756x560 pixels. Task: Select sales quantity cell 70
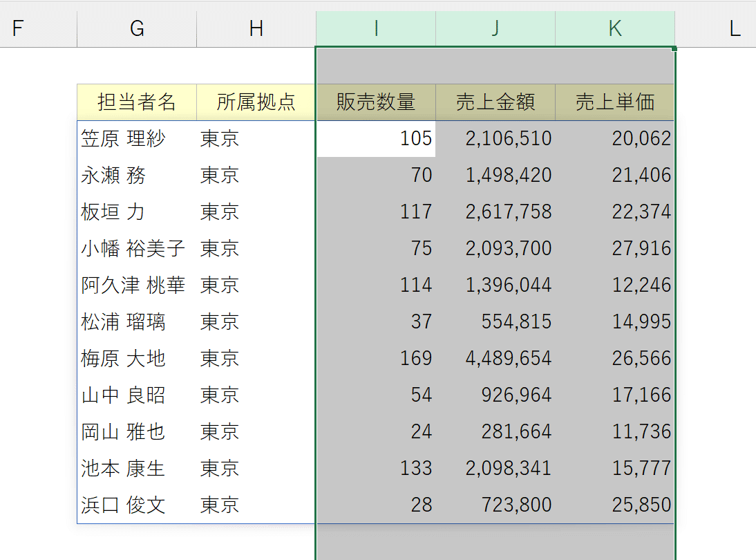pyautogui.click(x=376, y=175)
